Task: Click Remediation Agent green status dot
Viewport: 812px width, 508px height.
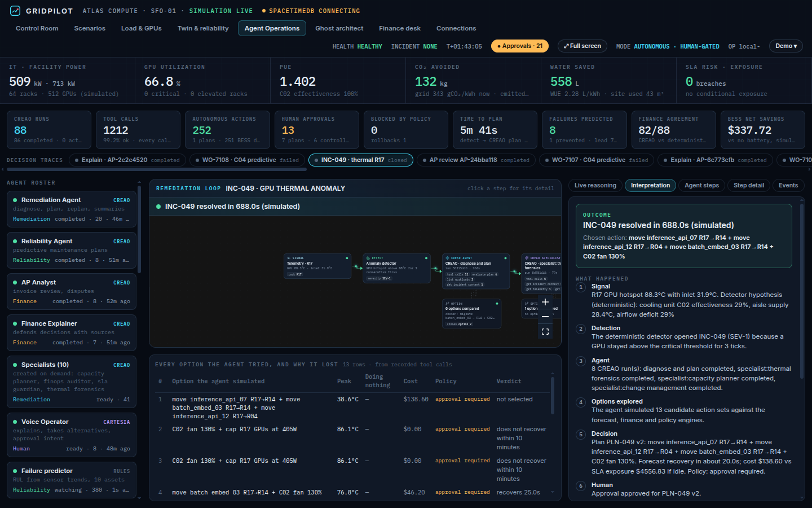Action: [15, 200]
